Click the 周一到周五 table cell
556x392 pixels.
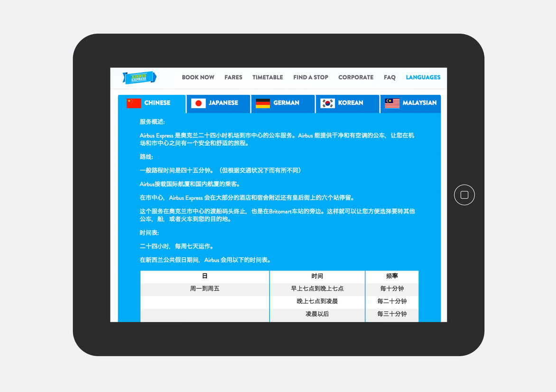click(x=205, y=289)
